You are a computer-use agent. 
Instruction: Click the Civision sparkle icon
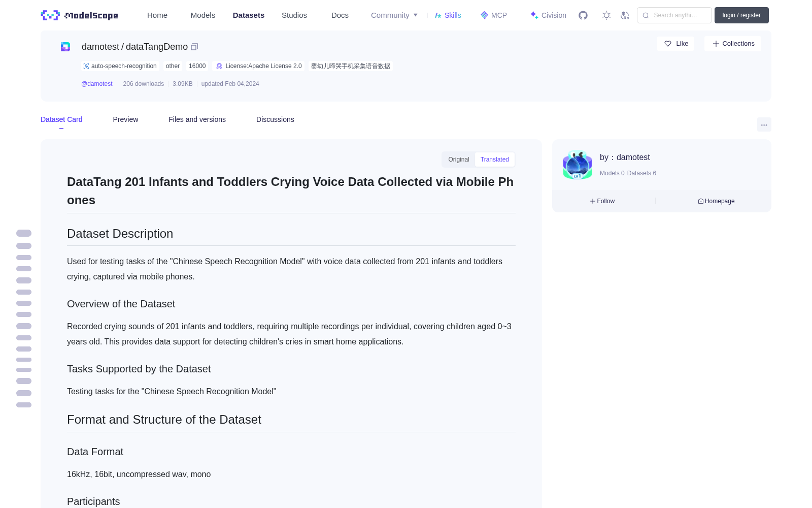click(534, 15)
